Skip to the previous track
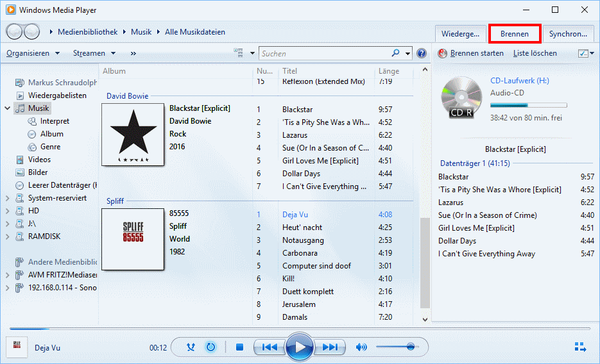Image resolution: width=600 pixels, height=364 pixels. point(270,347)
